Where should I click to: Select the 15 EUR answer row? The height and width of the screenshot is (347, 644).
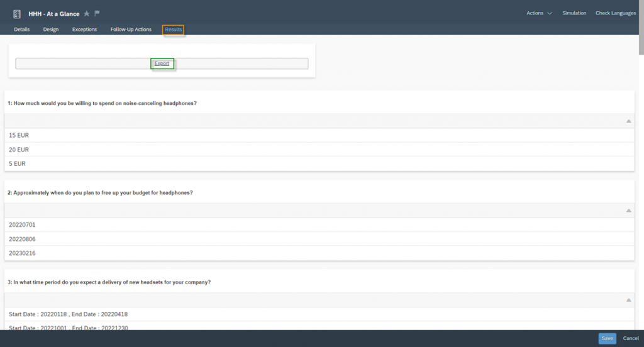(319, 136)
